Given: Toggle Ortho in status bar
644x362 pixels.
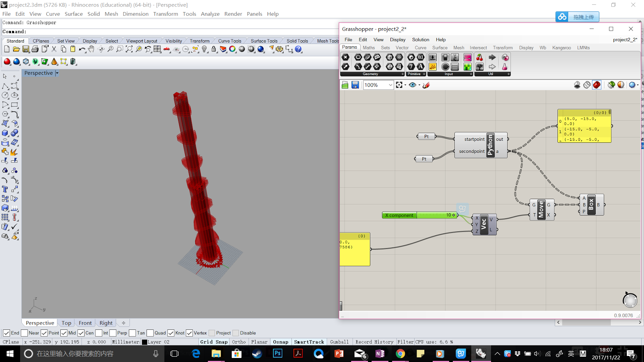Looking at the screenshot, I should (x=239, y=342).
